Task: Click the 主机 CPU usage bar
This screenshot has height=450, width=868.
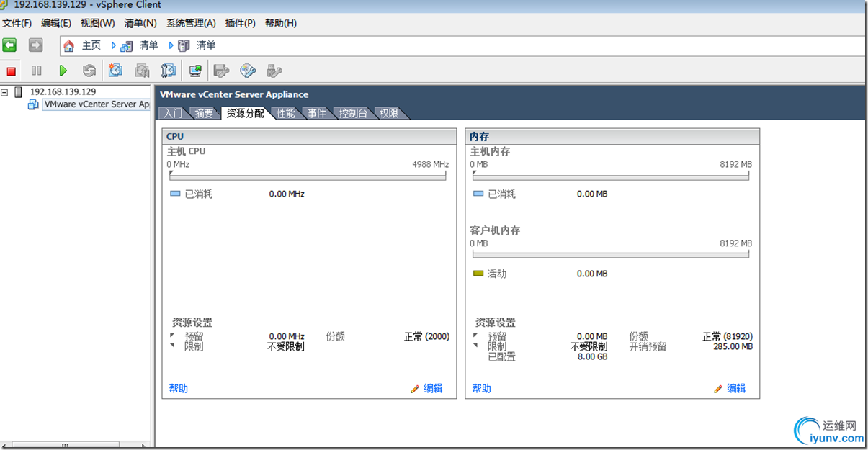Action: point(308,175)
